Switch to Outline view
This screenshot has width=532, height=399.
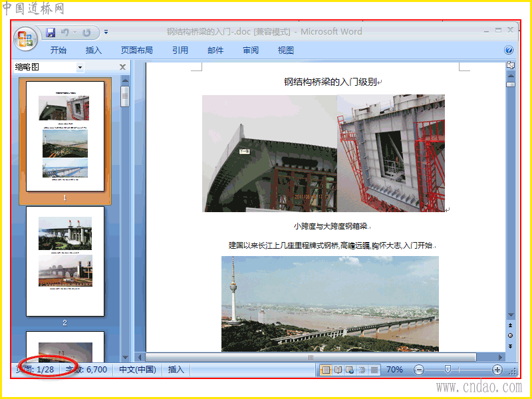[x=362, y=370]
